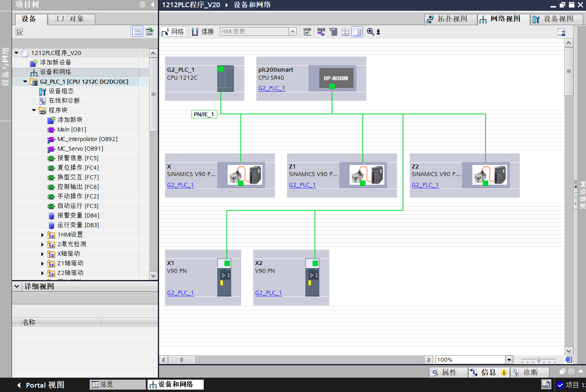
Task: Click the PN/IE_1 network label
Action: point(204,114)
